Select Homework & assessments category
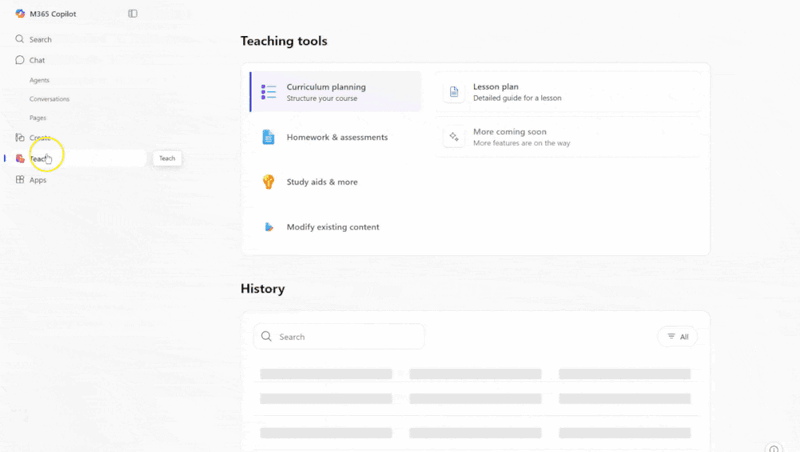800x452 pixels. click(x=335, y=137)
